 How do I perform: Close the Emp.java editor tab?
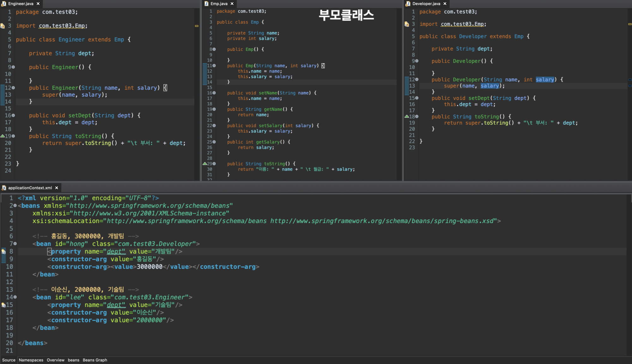232,4
